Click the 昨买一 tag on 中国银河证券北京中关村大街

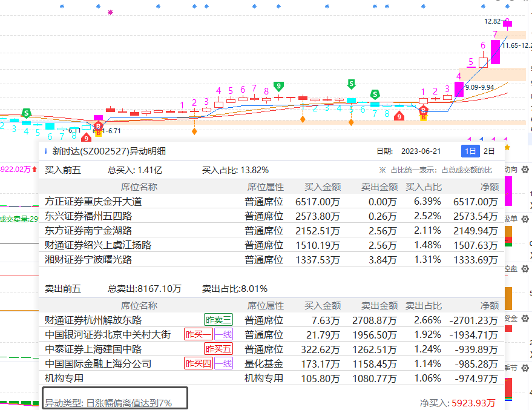[198, 335]
